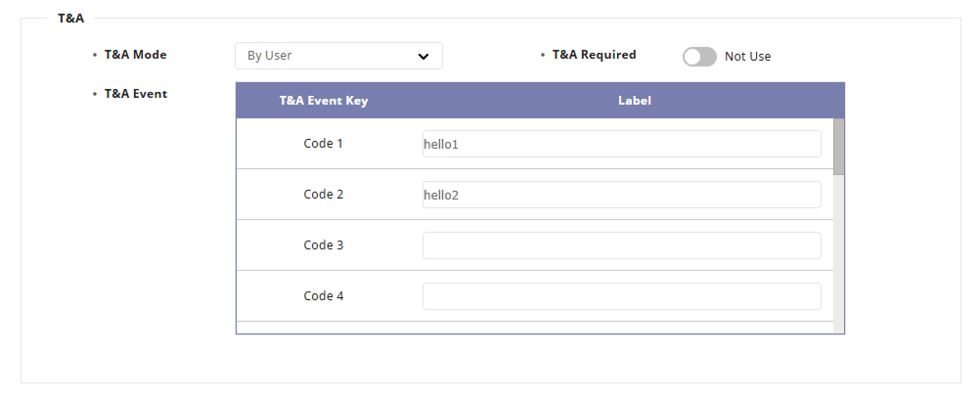This screenshot has width=980, height=399.
Task: Select the Code 3 key cell
Action: (324, 245)
